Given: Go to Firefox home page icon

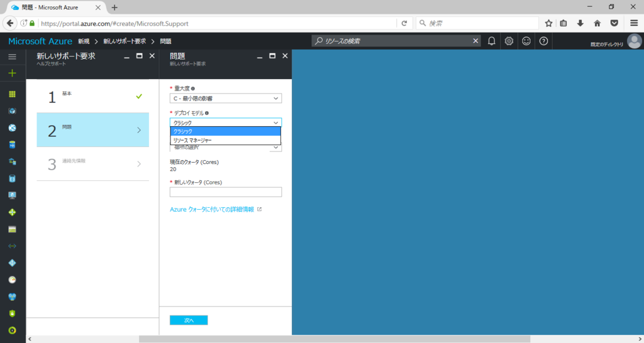Looking at the screenshot, I should tap(597, 23).
